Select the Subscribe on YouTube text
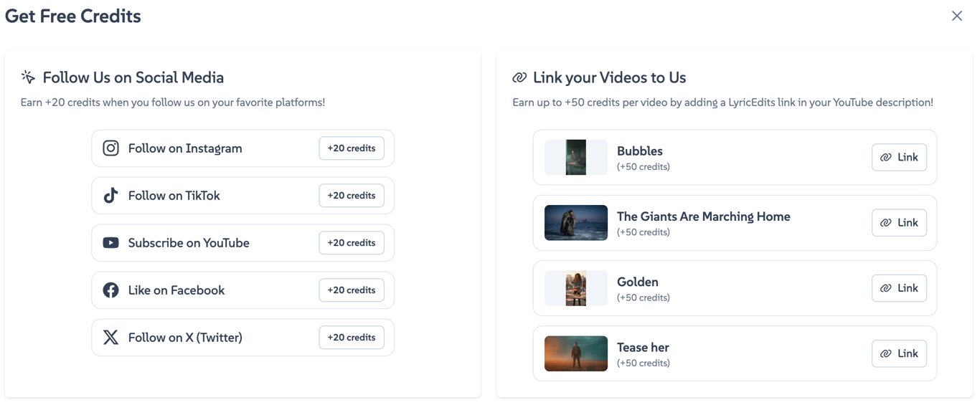980x410 pixels. tap(189, 243)
